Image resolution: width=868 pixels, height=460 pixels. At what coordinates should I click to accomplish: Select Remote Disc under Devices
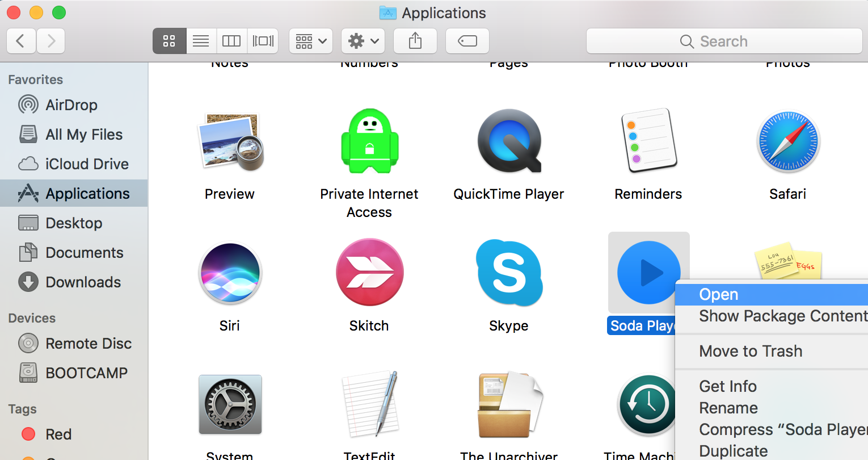tap(74, 344)
